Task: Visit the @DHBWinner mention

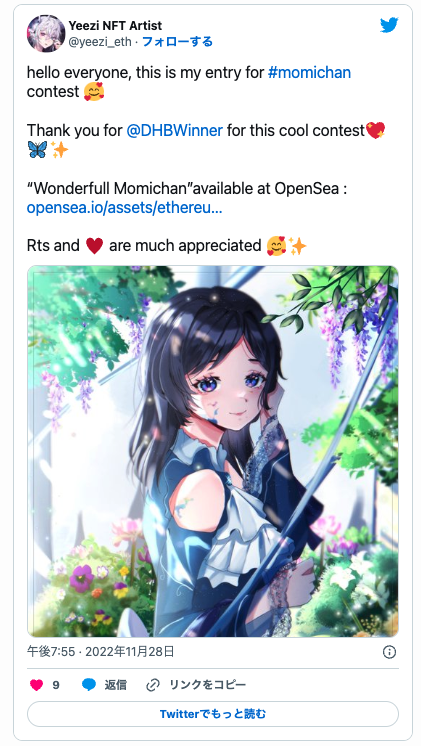Action: coord(174,130)
